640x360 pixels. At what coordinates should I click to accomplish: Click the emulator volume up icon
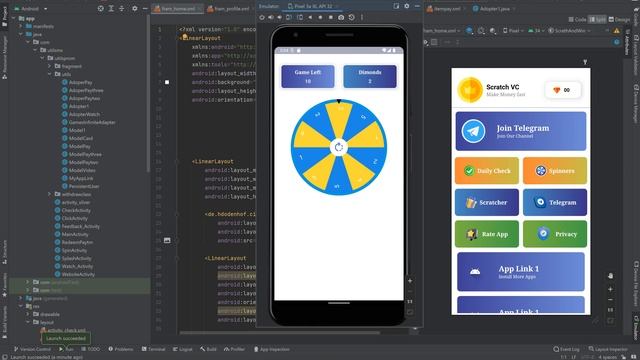point(271,18)
